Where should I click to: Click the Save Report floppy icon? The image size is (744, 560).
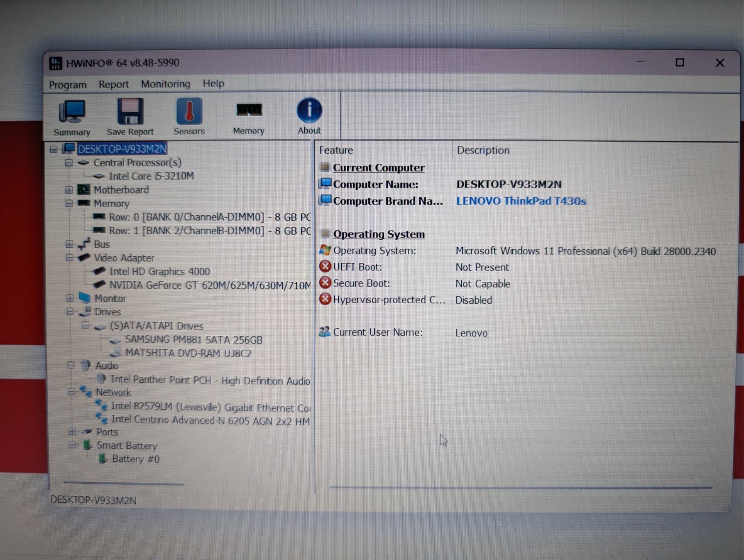click(130, 112)
